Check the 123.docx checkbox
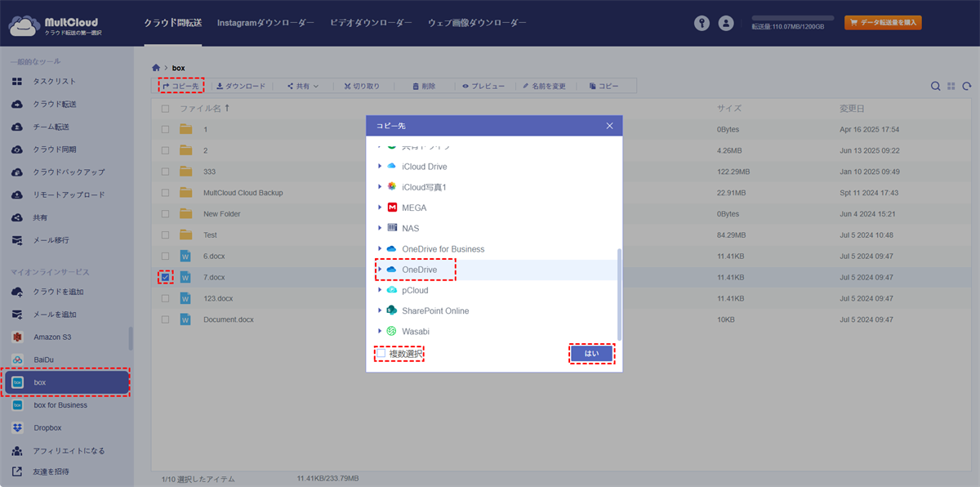Screen dimensions: 980x487 pyautogui.click(x=166, y=298)
